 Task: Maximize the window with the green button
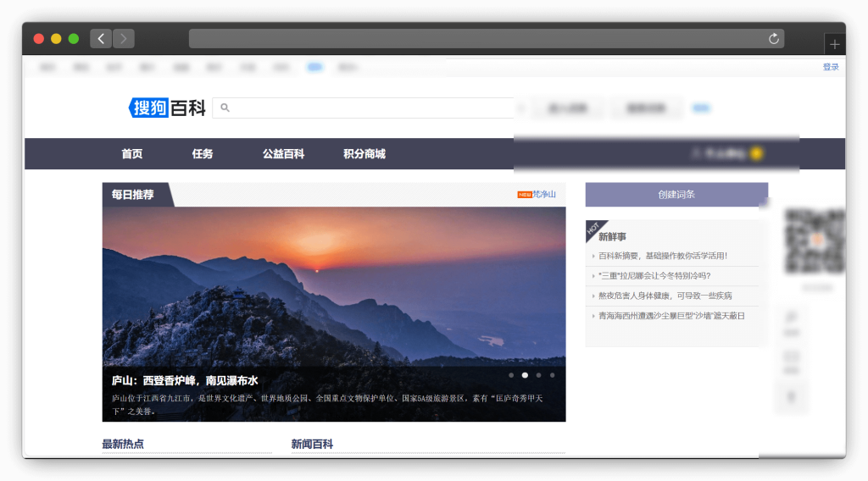tap(74, 39)
